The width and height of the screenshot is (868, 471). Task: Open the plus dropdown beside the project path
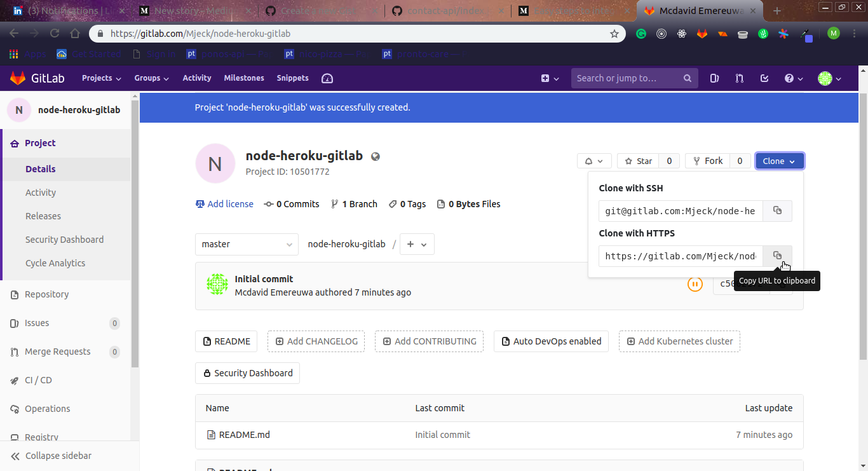[416, 244]
